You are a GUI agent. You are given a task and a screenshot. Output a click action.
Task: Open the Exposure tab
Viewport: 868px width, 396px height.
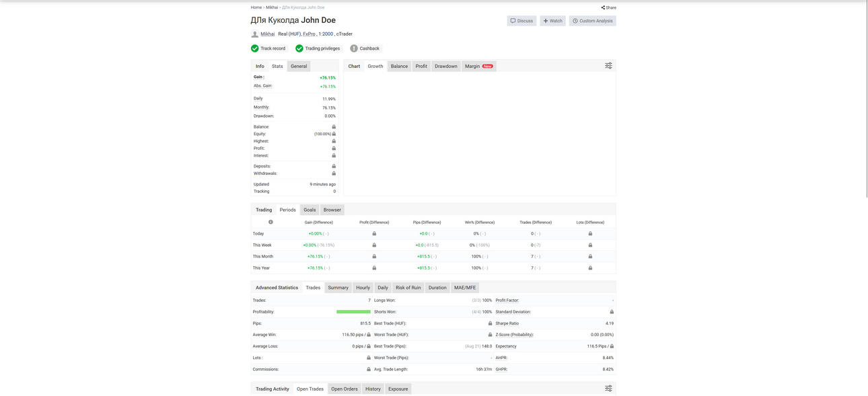(398, 389)
